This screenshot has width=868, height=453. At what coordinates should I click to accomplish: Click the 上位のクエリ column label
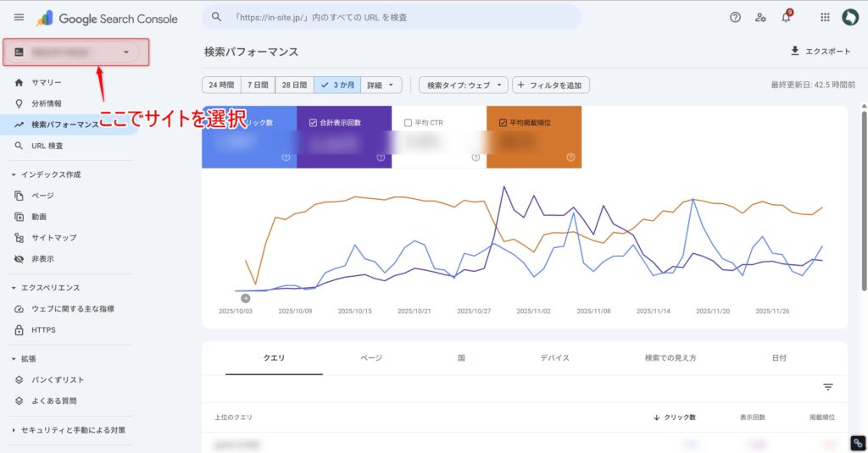[234, 417]
